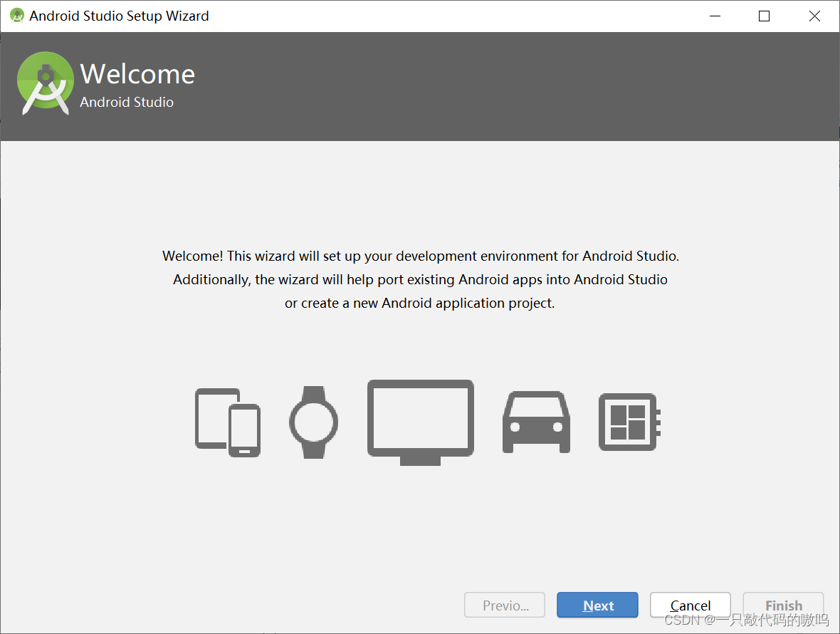Screen dimensions: 840x634
Task: Close the Setup Wizard window
Action: coord(814,16)
